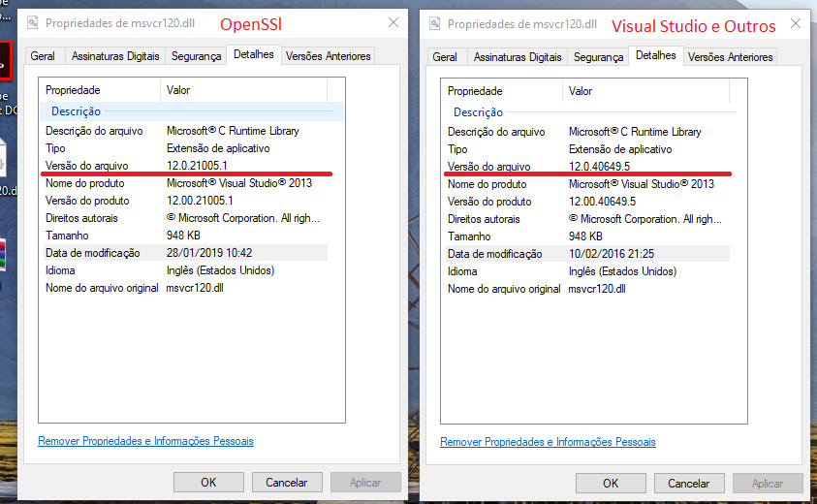
Task: Select Nome do produto row in Visual Studio window
Action: [x=587, y=184]
